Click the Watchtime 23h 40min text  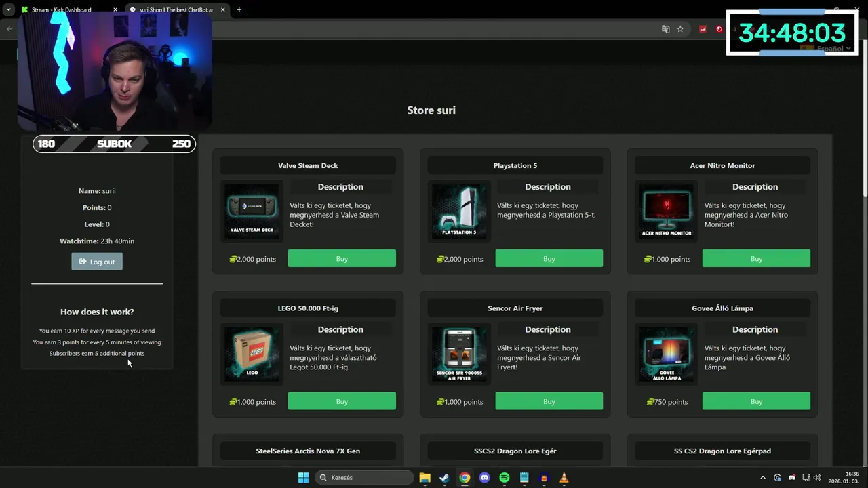click(x=97, y=241)
